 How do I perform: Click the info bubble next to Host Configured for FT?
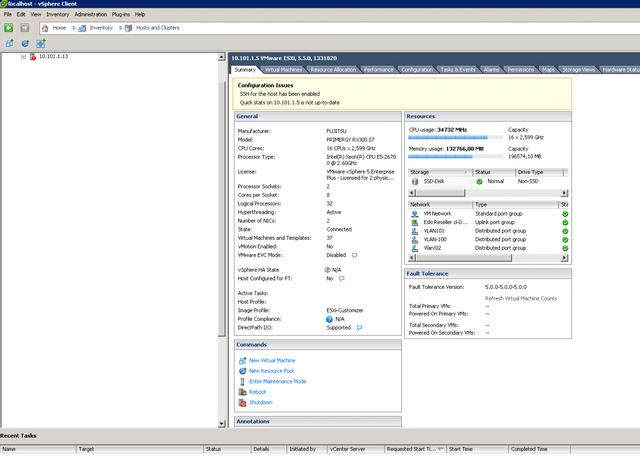pos(342,279)
